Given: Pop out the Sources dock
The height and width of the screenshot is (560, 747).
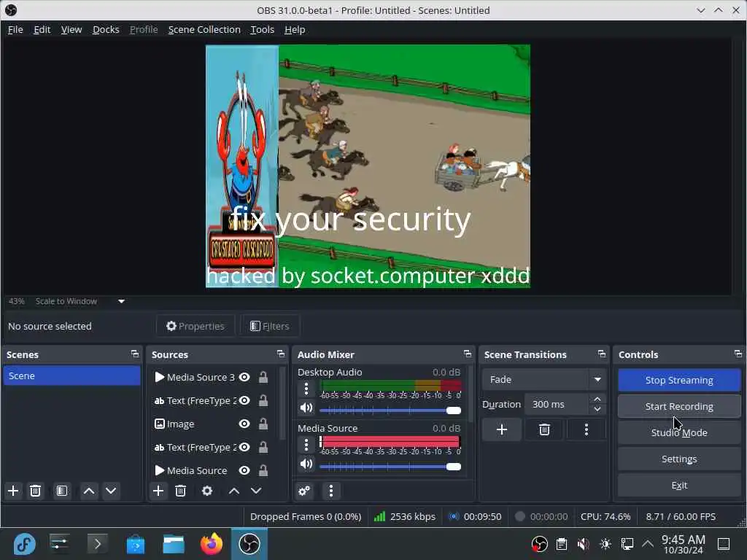Looking at the screenshot, I should (x=281, y=354).
